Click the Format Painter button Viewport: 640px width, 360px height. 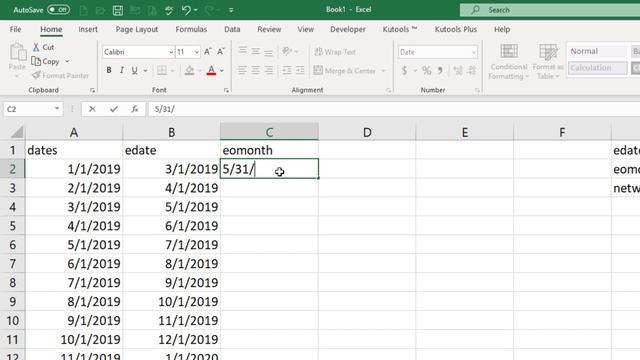[60, 76]
